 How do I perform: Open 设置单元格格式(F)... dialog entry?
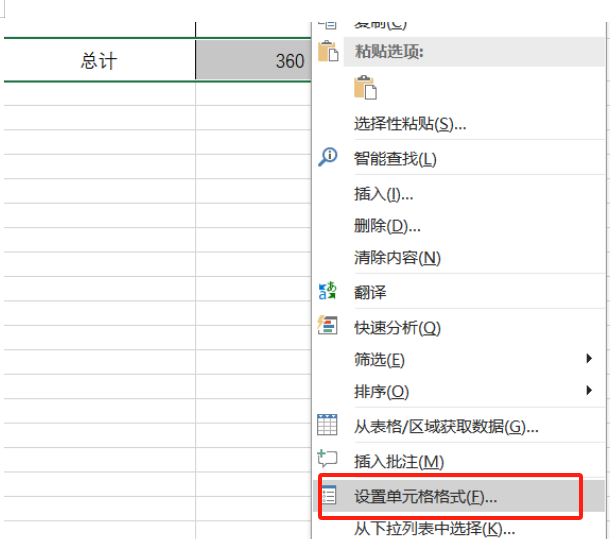click(458, 497)
